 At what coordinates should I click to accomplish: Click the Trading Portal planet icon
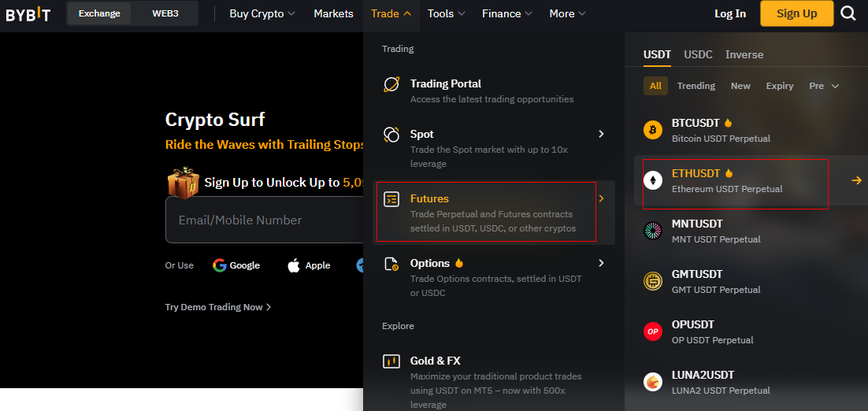coord(391,84)
